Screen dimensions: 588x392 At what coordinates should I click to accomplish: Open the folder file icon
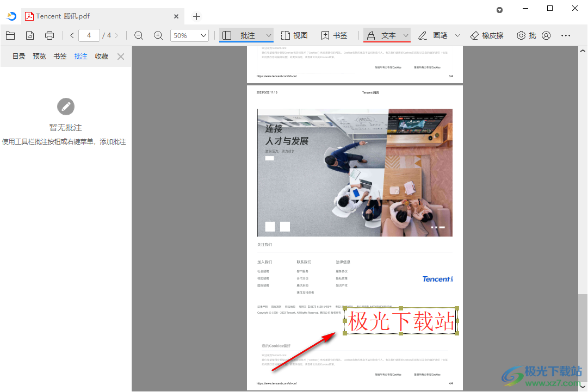[x=10, y=35]
